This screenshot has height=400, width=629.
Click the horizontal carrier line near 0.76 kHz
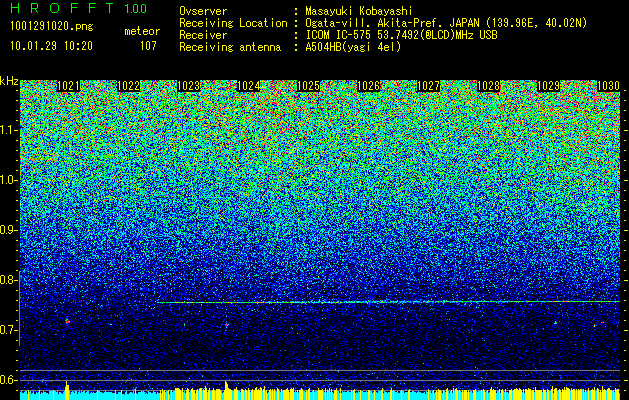tap(388, 302)
